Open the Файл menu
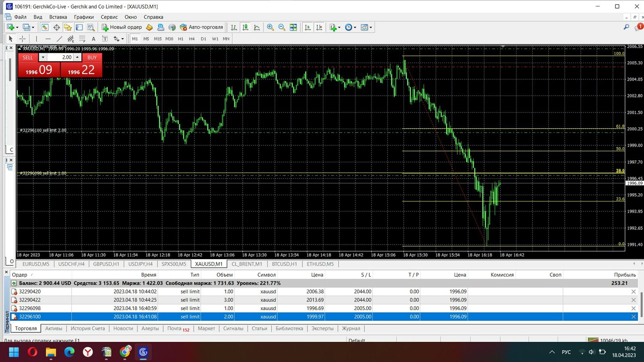This screenshot has height=362, width=644. tap(20, 17)
